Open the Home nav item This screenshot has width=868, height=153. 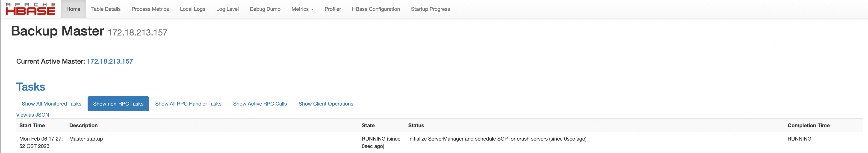(x=73, y=9)
